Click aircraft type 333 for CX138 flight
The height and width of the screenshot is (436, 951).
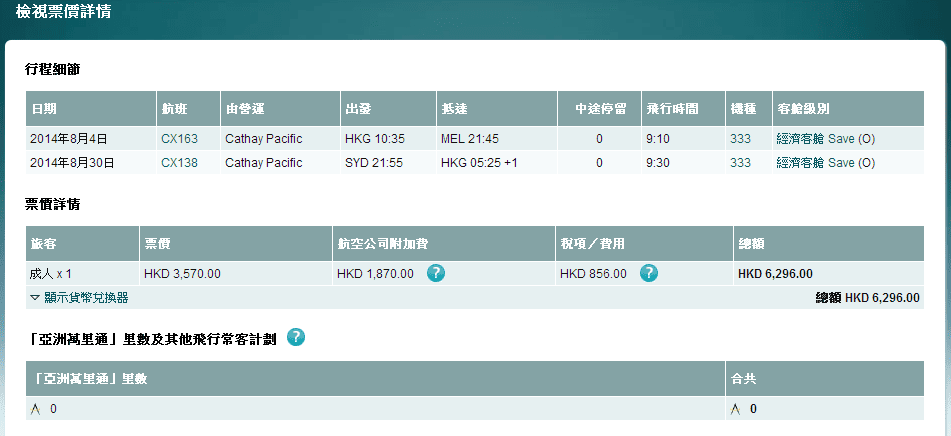click(740, 162)
